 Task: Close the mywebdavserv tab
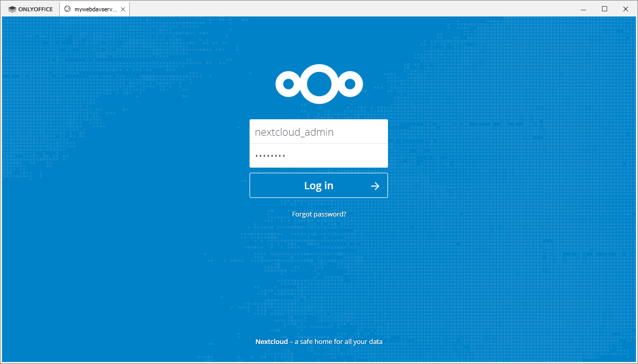(123, 9)
